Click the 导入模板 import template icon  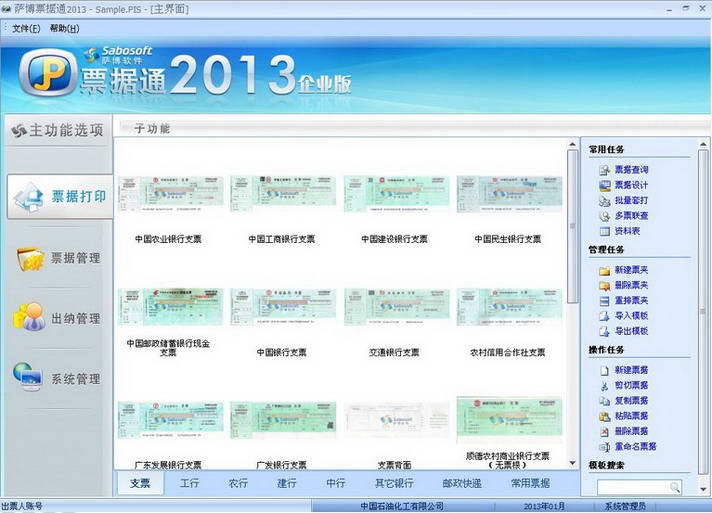tap(604, 316)
